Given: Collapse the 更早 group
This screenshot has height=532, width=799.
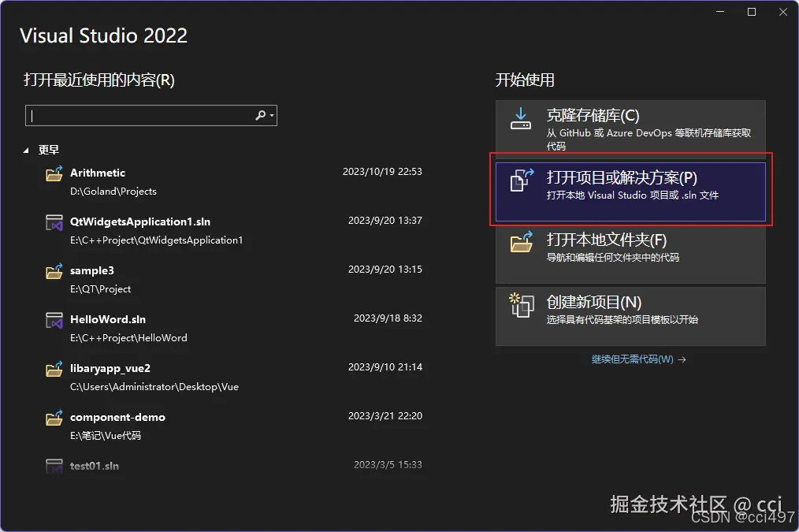Looking at the screenshot, I should click(26, 151).
